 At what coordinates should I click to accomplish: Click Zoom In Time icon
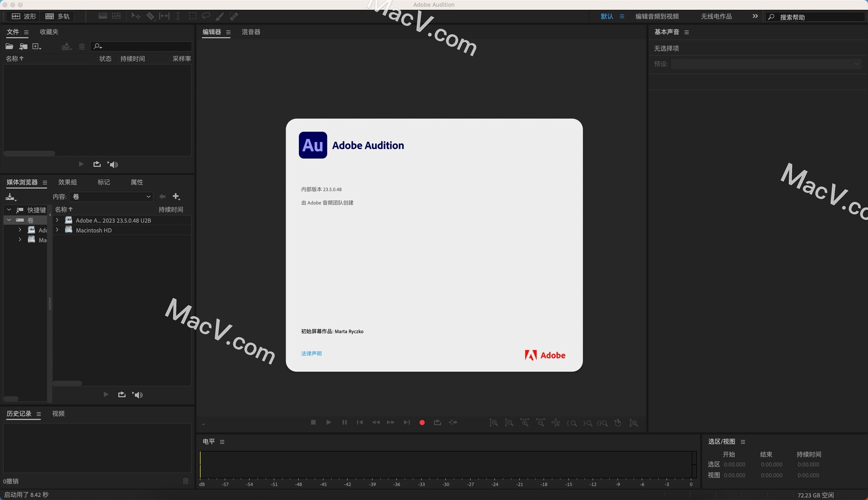525,423
